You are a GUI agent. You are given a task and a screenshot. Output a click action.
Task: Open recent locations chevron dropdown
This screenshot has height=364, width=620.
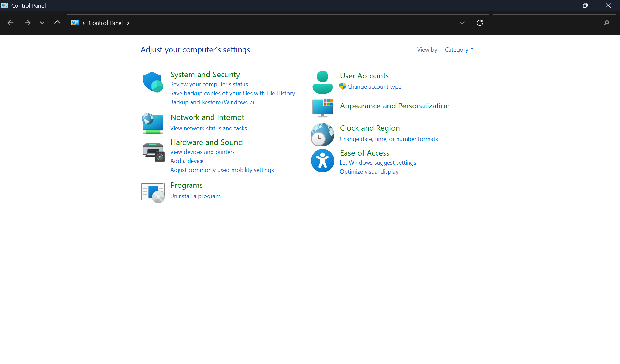coord(42,23)
